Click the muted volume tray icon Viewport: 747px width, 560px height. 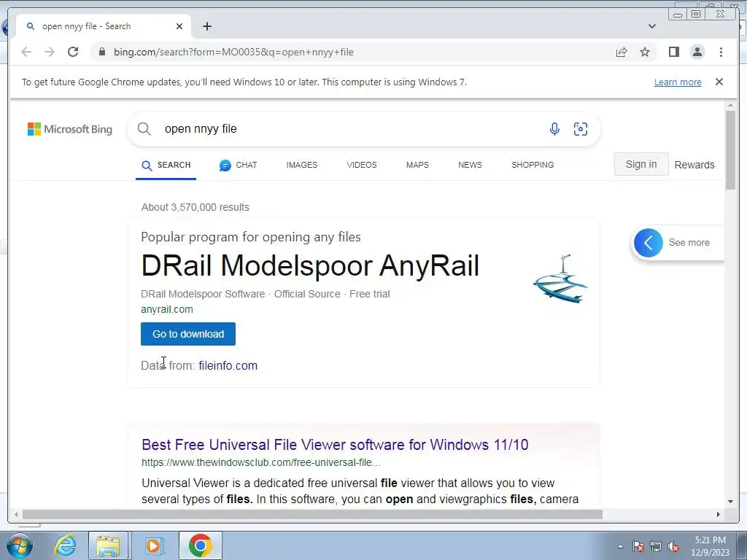(673, 546)
